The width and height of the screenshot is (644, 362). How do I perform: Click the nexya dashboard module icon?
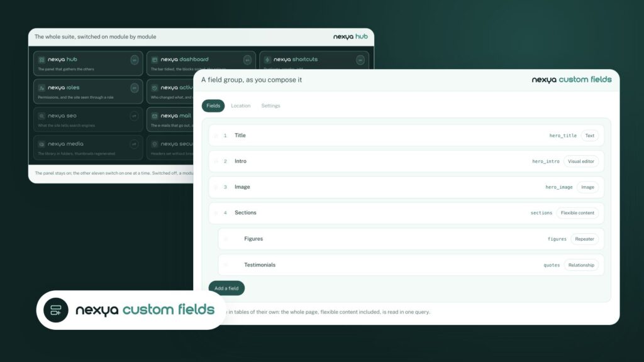tap(155, 60)
